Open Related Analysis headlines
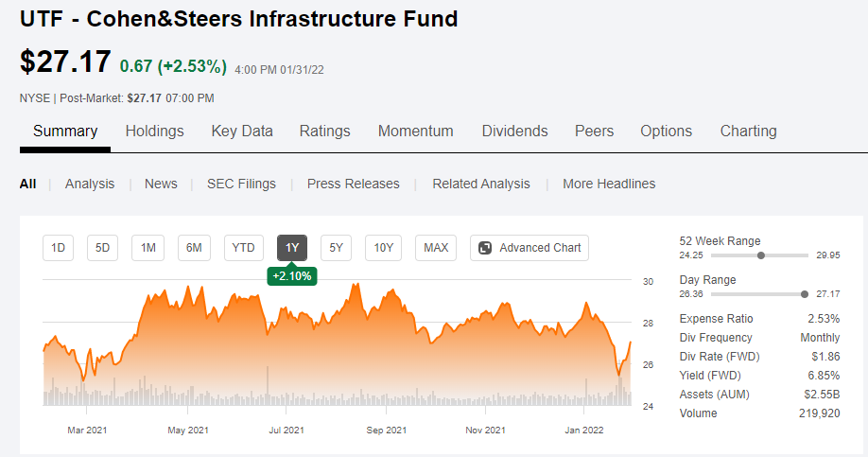Image resolution: width=868 pixels, height=457 pixels. point(481,184)
